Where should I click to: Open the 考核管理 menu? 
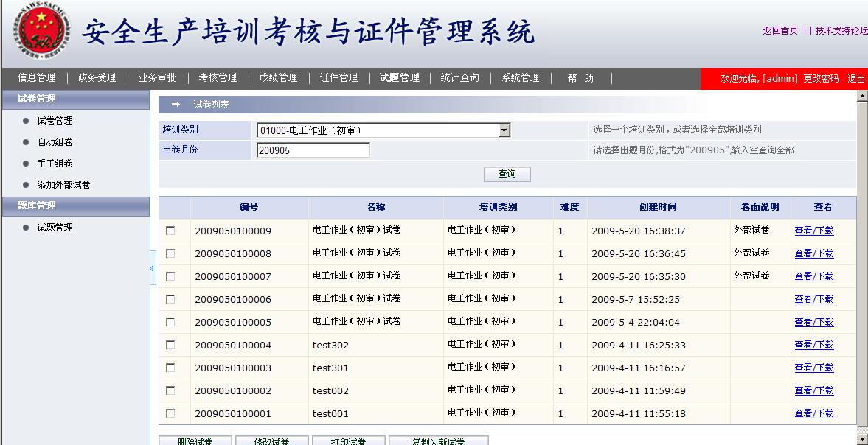pyautogui.click(x=218, y=78)
